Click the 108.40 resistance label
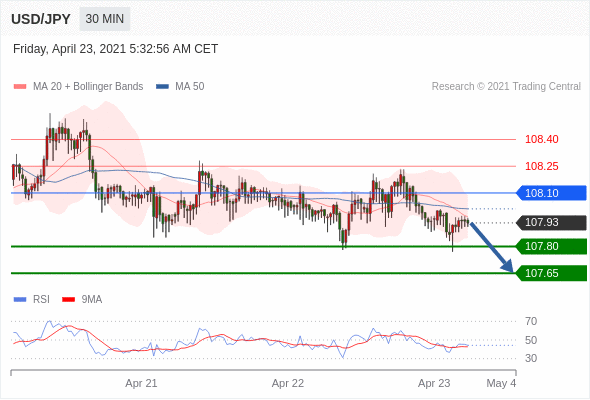This screenshot has height=400, width=590. (542, 139)
